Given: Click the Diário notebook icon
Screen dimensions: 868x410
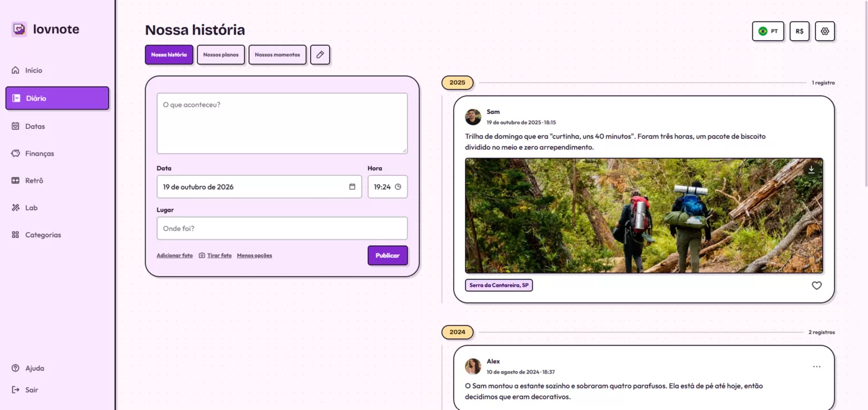Looking at the screenshot, I should click(16, 98).
